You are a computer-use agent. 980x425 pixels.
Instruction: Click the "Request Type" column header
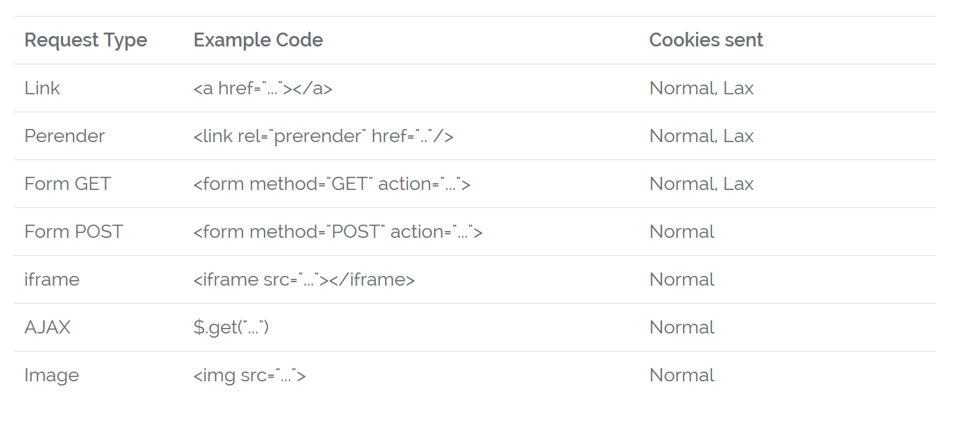[86, 40]
